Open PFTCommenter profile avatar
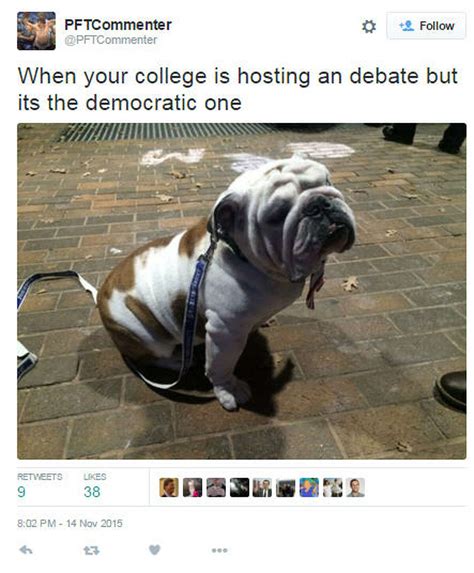 pyautogui.click(x=36, y=31)
